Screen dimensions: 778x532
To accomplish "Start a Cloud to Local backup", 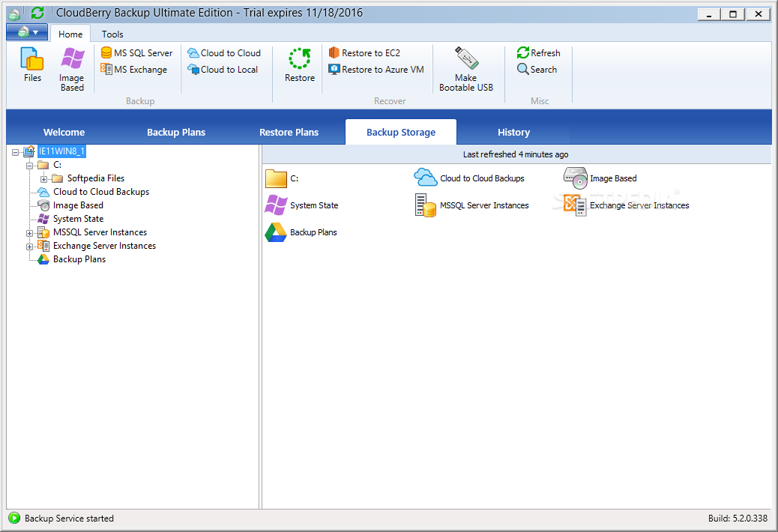I will [223, 70].
